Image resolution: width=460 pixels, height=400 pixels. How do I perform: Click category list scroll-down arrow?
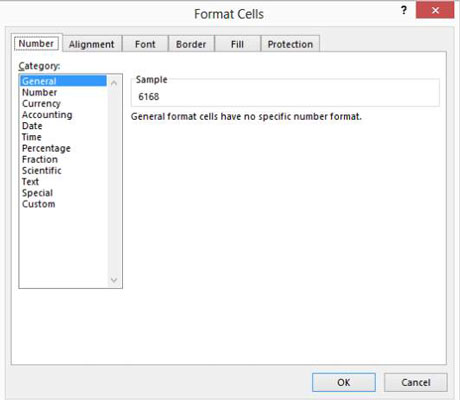pyautogui.click(x=114, y=280)
